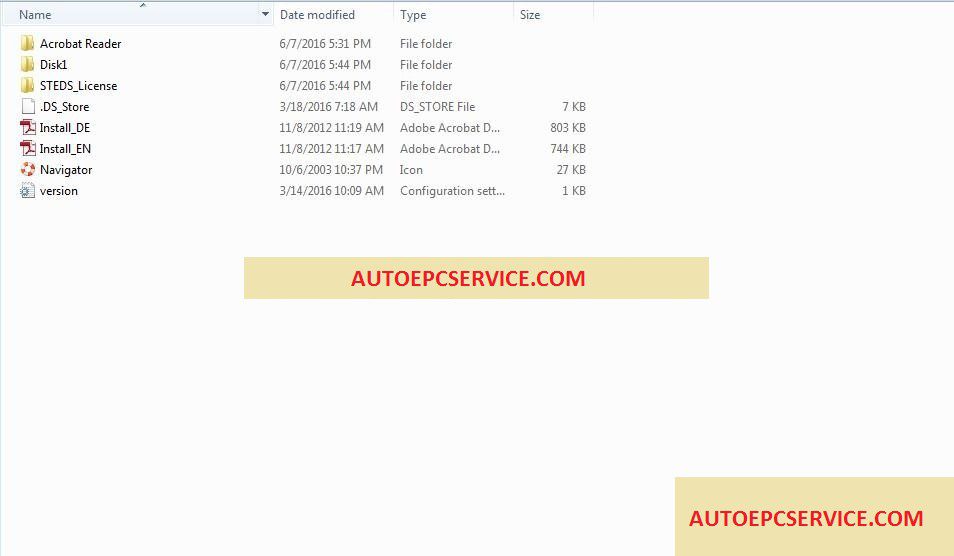Select the Install_DE file name
Viewport: 954px width, 556px height.
click(64, 128)
